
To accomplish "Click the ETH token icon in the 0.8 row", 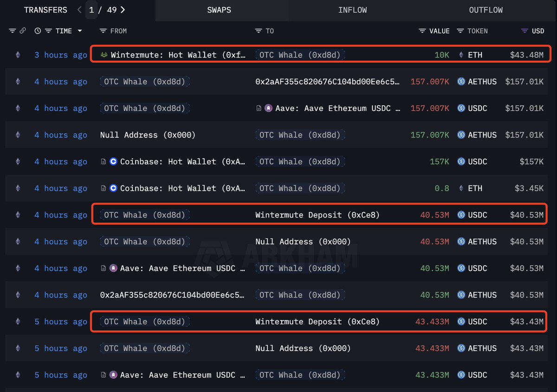I will pos(461,188).
